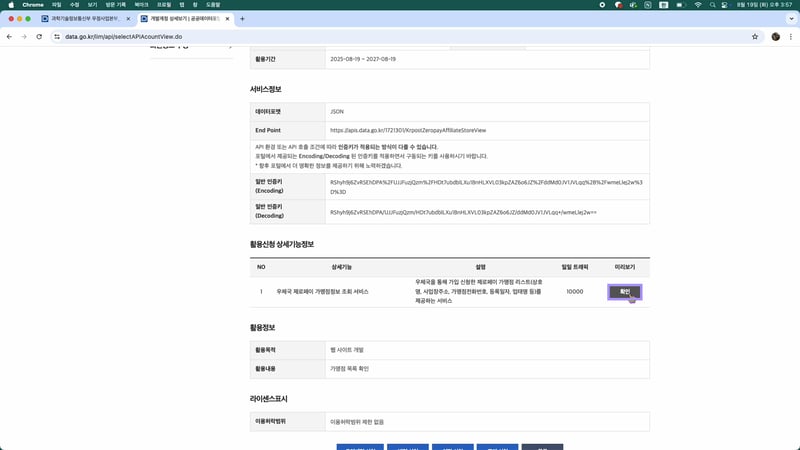Select the Decoding 인증키 value
The height and width of the screenshot is (450, 800).
463,212
